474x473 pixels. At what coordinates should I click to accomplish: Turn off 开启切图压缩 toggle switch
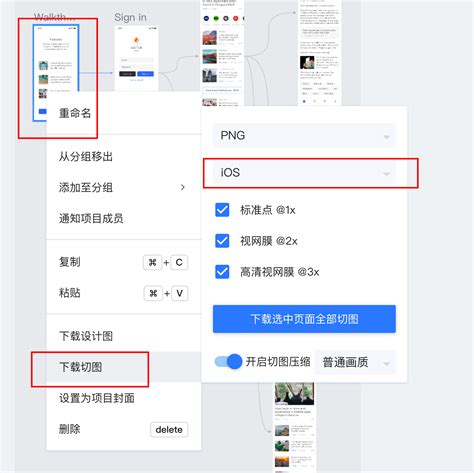(x=228, y=362)
